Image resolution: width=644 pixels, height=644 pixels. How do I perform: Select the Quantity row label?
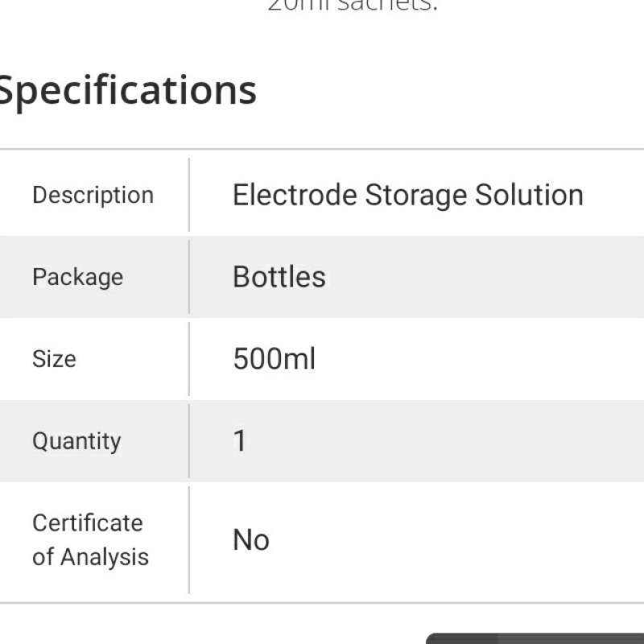(x=76, y=441)
